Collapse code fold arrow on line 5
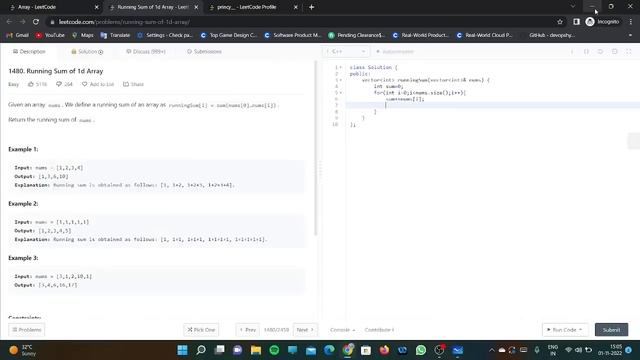The width and height of the screenshot is (640, 360). pyautogui.click(x=341, y=93)
